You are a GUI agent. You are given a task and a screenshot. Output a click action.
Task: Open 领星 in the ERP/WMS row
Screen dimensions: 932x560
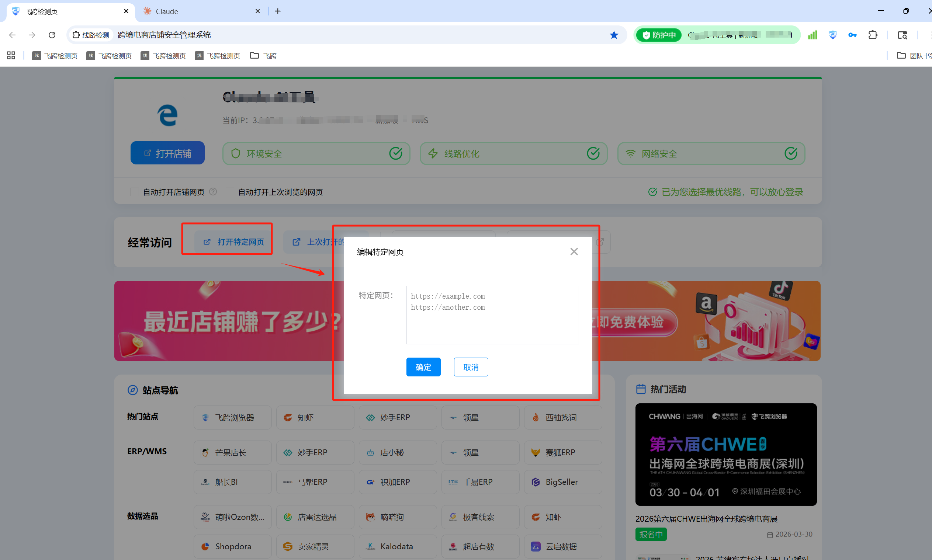tap(481, 452)
